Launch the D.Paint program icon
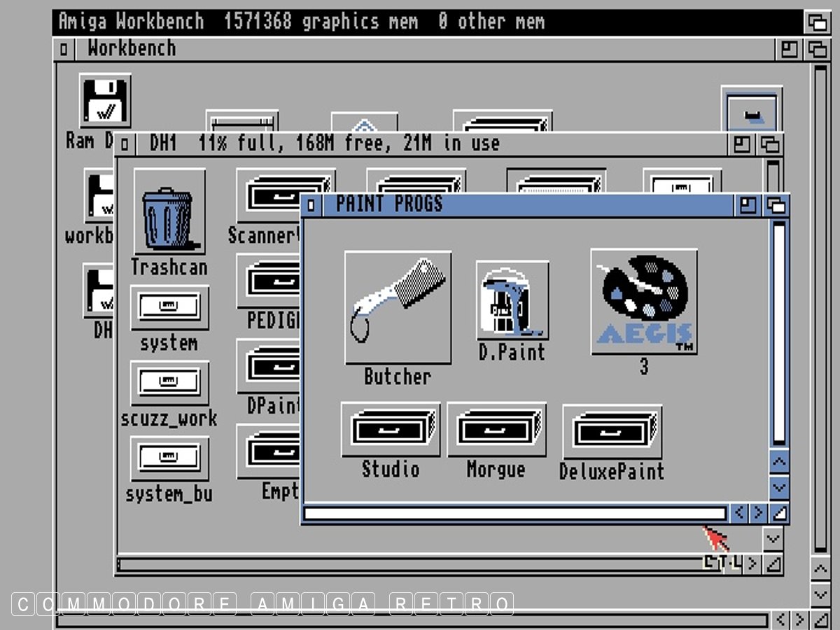The image size is (840, 630). [x=512, y=301]
